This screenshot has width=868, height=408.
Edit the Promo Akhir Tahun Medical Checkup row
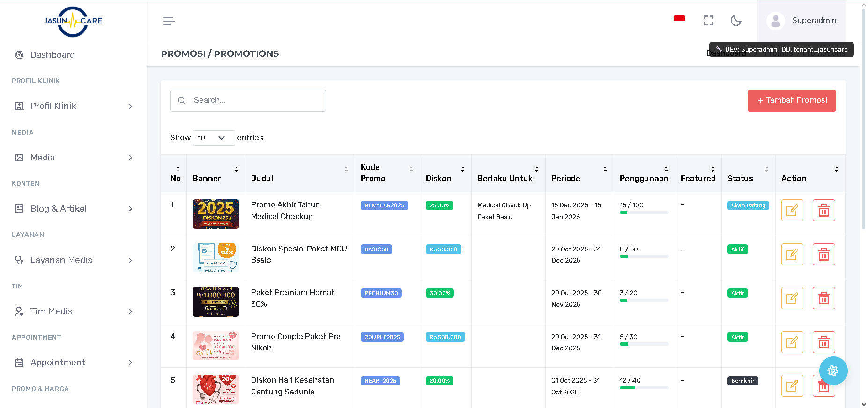(x=792, y=211)
